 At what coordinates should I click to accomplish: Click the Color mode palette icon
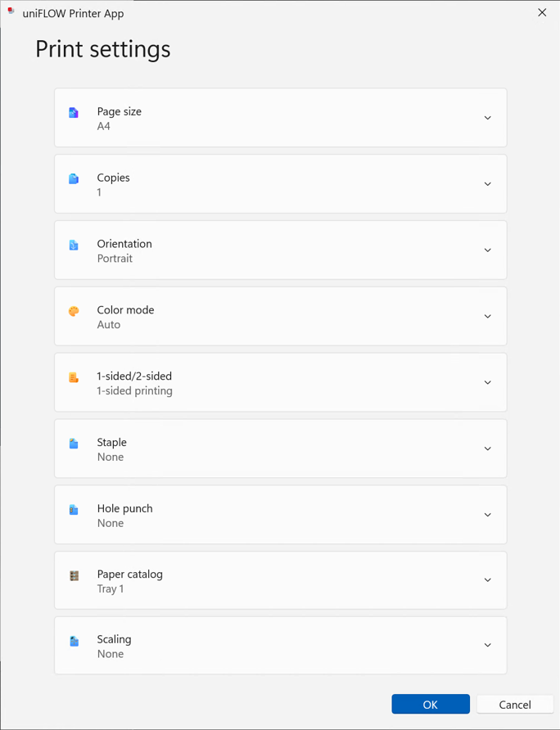point(74,311)
